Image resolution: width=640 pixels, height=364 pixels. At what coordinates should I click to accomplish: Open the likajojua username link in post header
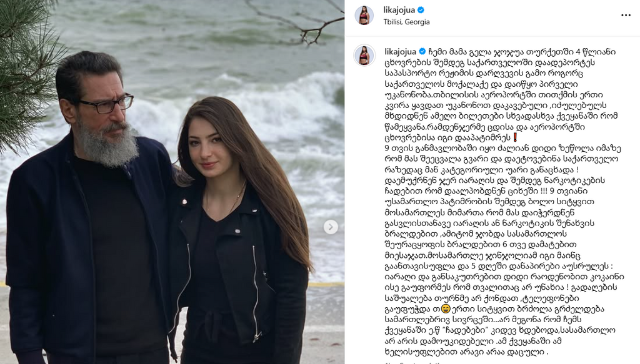coord(399,10)
